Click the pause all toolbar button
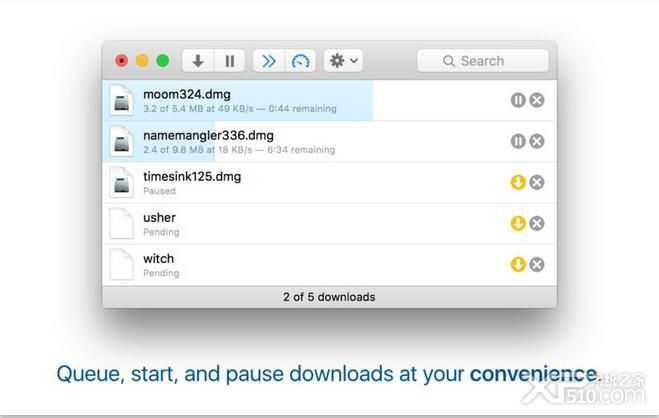Viewport: 659px width, 418px height. (x=229, y=61)
